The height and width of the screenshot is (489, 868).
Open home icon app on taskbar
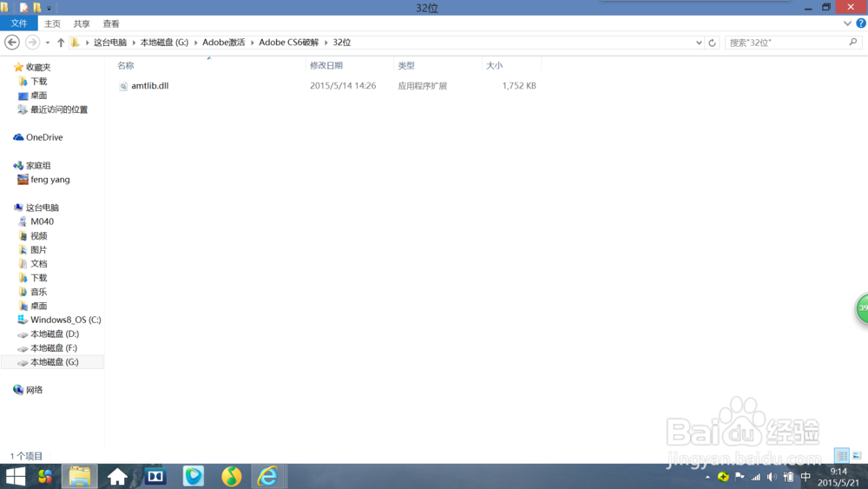[x=117, y=476]
